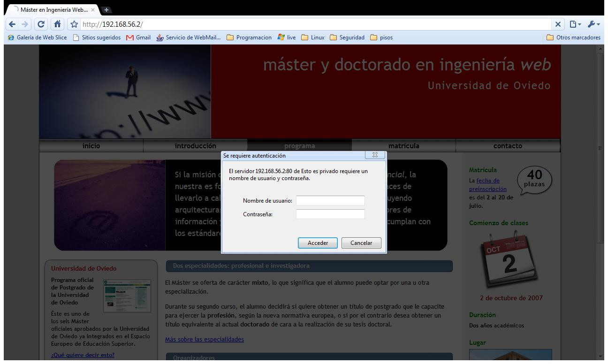Go to the home page icon
Viewport: 608px width, 364px height.
tap(57, 24)
